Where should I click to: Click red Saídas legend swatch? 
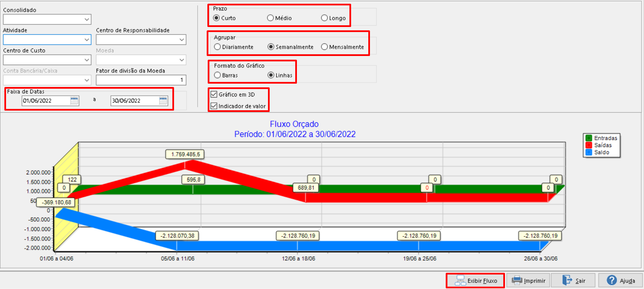pos(589,145)
